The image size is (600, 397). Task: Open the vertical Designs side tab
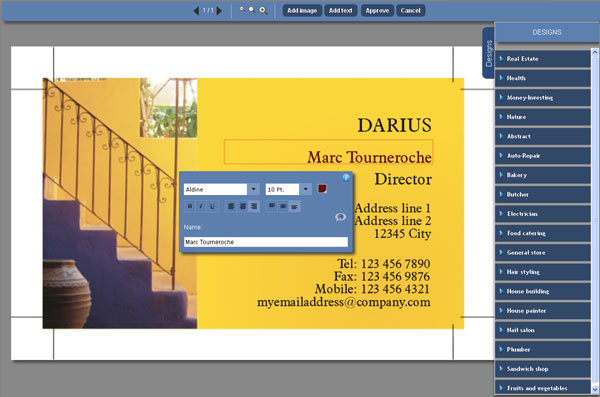tap(488, 53)
